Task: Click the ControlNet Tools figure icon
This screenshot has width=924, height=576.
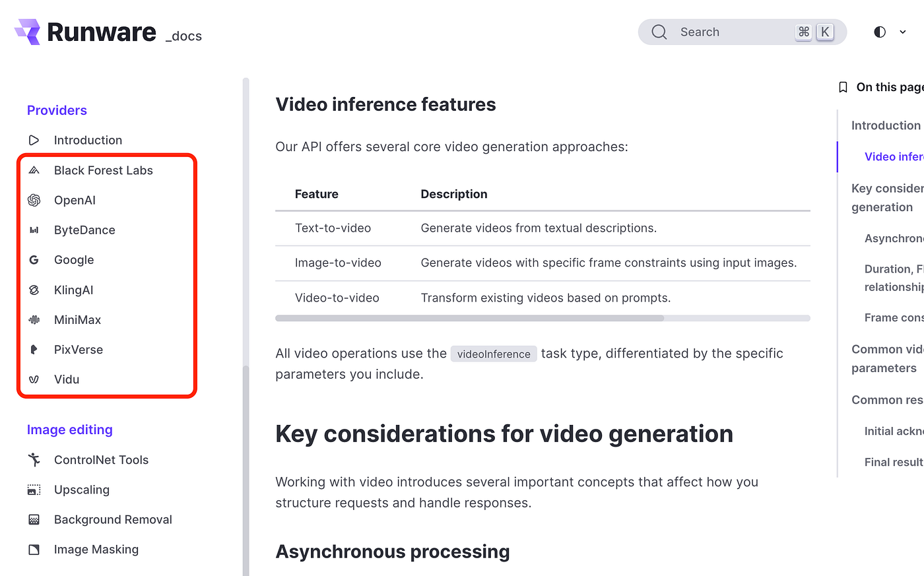Action: coord(34,460)
